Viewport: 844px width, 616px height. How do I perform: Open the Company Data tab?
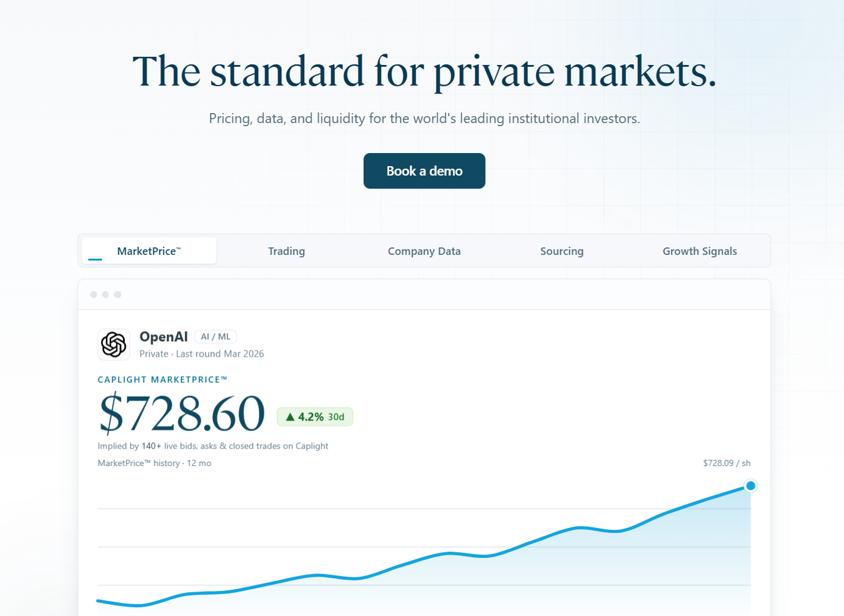coord(424,251)
